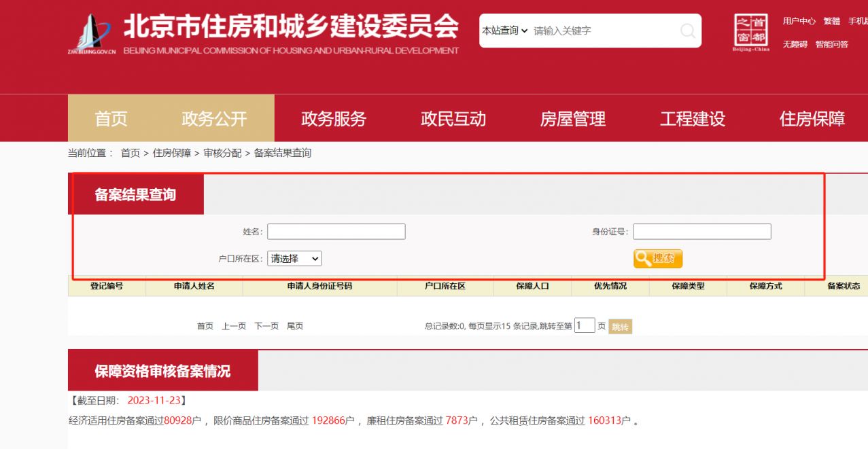This screenshot has width=868, height=449.
Task: Click the orange 搜索 search button
Action: point(658,259)
